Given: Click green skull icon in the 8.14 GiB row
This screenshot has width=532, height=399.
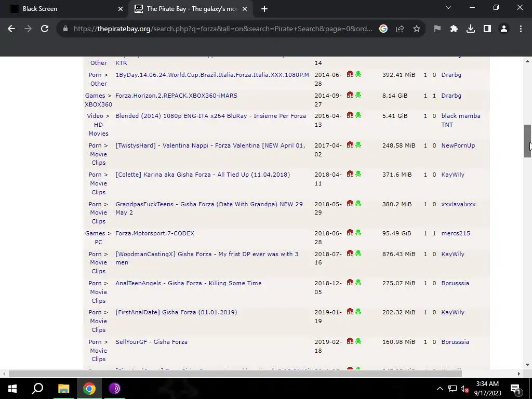Looking at the screenshot, I should coord(358,95).
